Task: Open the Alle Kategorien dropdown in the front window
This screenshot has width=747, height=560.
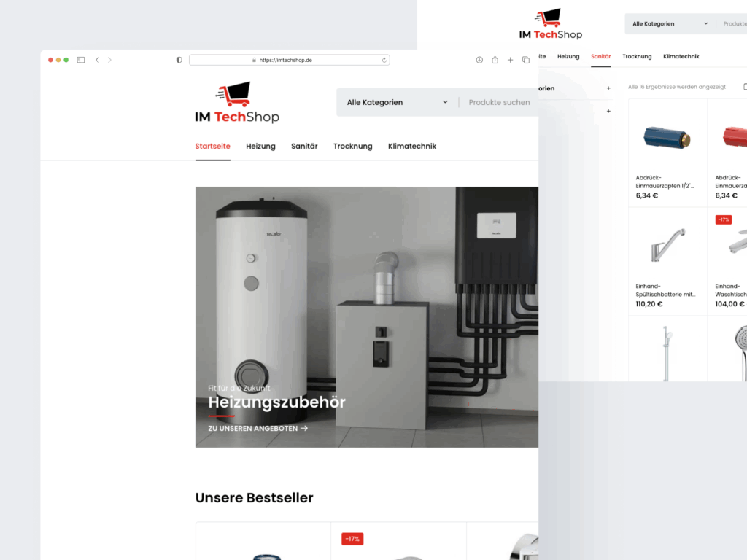Action: [397, 102]
